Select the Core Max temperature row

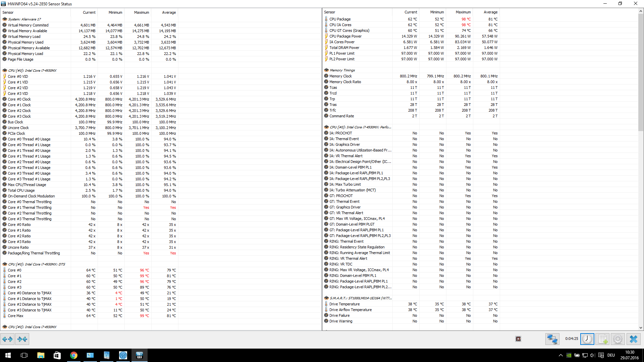point(89,316)
